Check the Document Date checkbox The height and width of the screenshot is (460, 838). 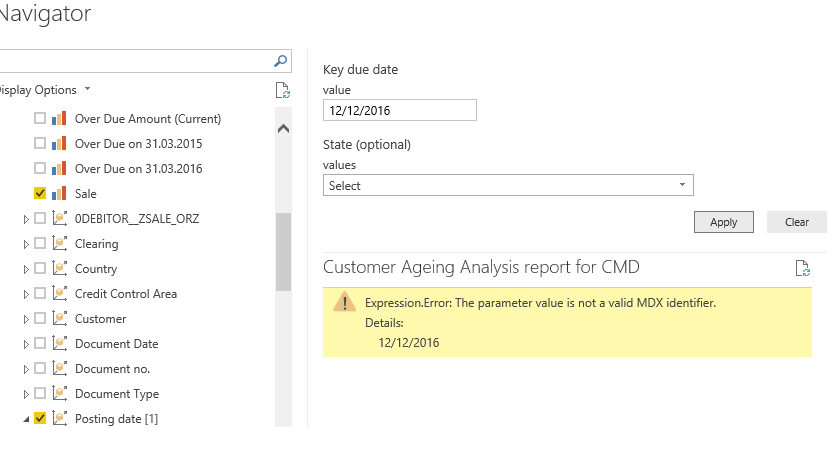(40, 344)
